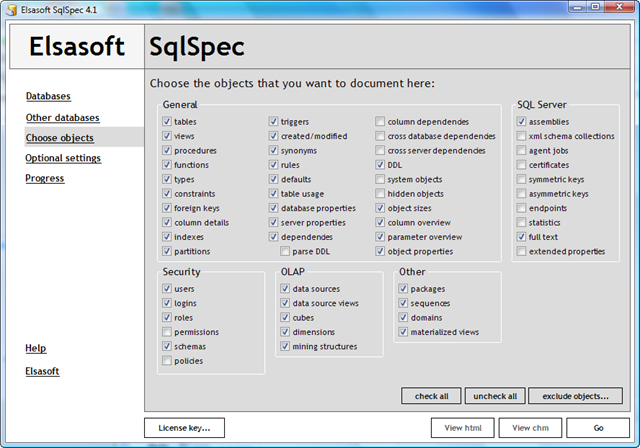The height and width of the screenshot is (448, 640).
Task: Visit the Elsasoft link in sidebar
Action: click(42, 371)
